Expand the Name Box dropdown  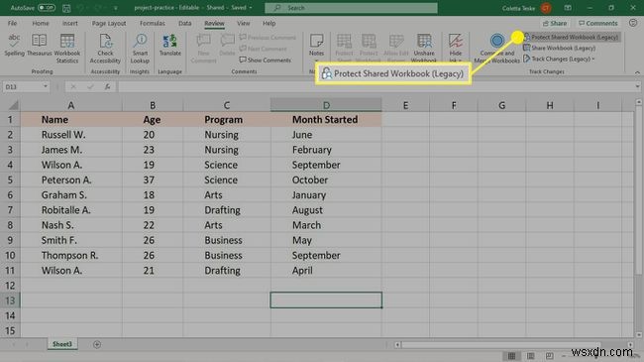(x=46, y=87)
